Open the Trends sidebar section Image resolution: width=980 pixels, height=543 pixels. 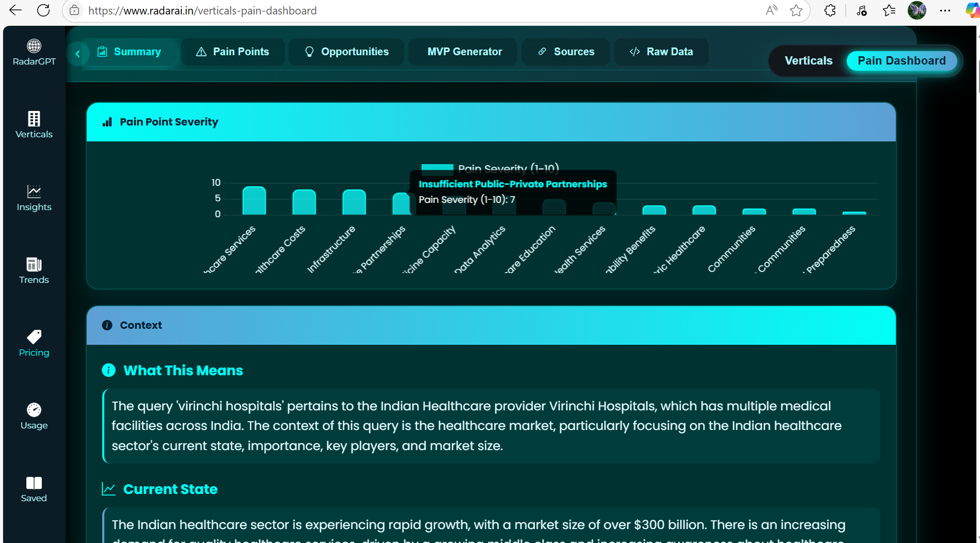tap(34, 270)
